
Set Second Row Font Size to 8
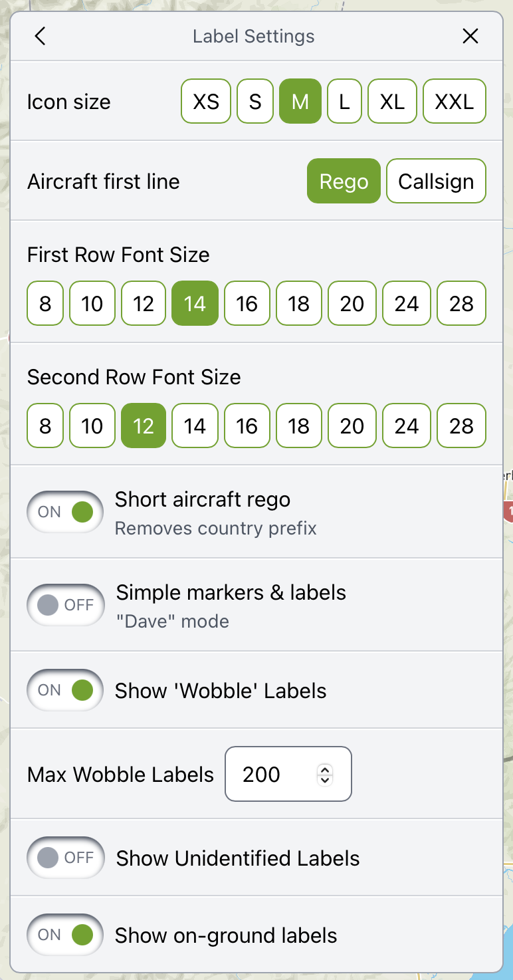(45, 426)
